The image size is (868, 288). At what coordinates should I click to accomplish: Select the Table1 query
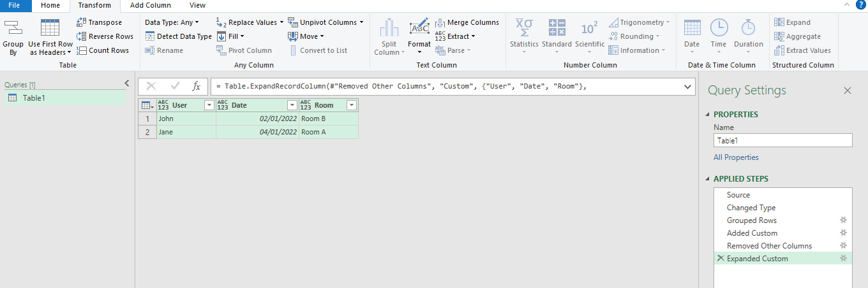pyautogui.click(x=64, y=98)
